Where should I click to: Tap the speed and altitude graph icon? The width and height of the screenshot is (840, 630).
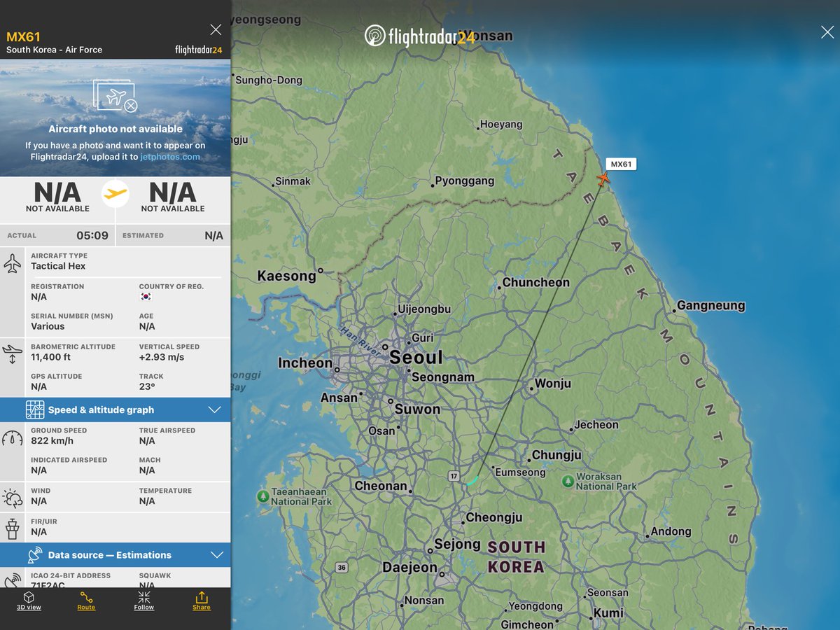click(x=35, y=410)
